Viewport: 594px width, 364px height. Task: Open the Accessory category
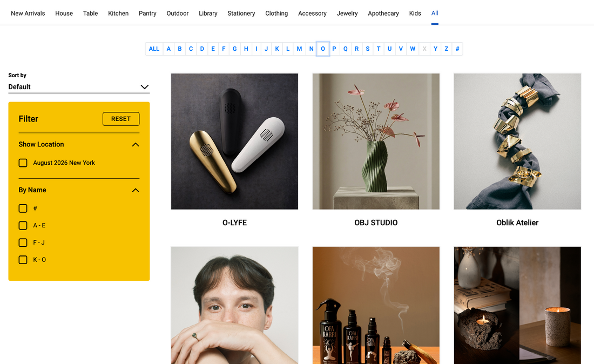click(312, 14)
